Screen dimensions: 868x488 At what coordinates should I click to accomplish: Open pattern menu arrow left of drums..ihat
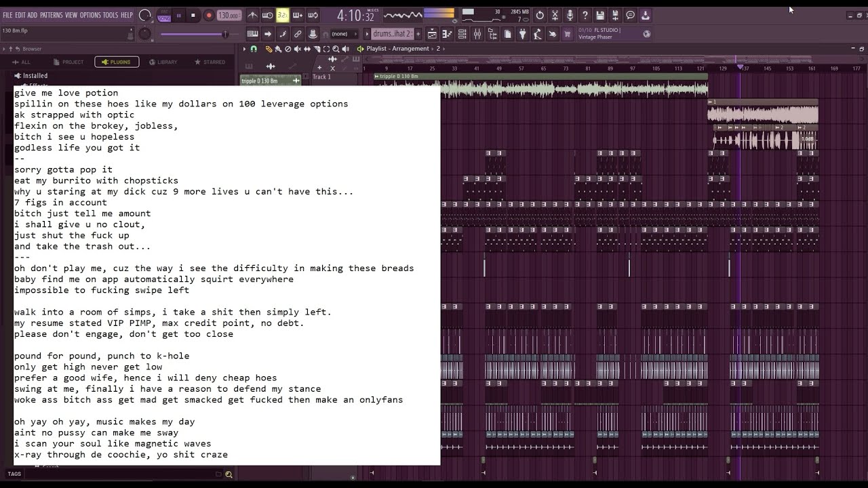point(367,34)
